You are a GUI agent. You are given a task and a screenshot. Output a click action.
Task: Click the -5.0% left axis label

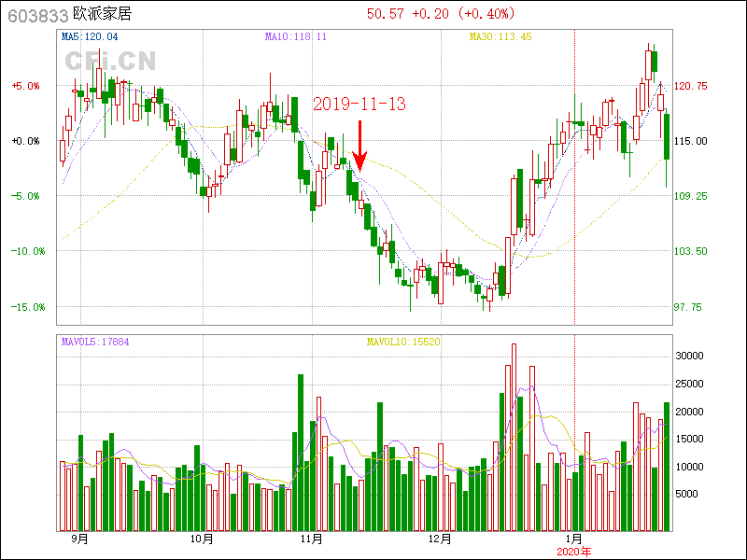pyautogui.click(x=26, y=196)
